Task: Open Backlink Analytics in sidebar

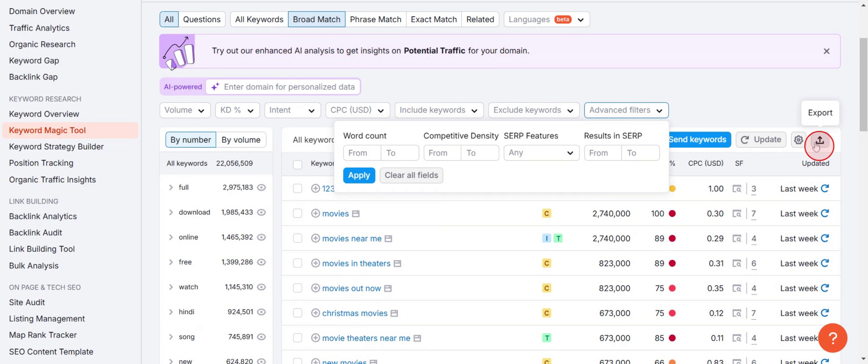Action: coord(43,216)
